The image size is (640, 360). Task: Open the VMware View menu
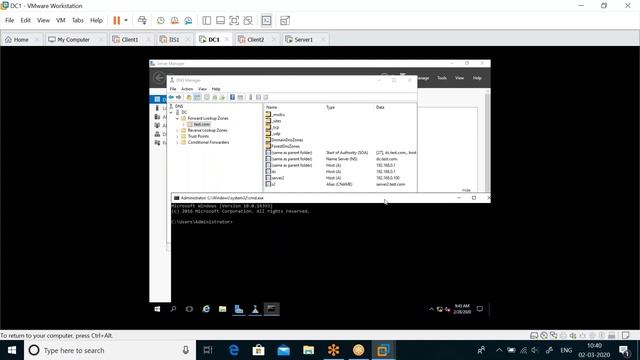[43, 20]
